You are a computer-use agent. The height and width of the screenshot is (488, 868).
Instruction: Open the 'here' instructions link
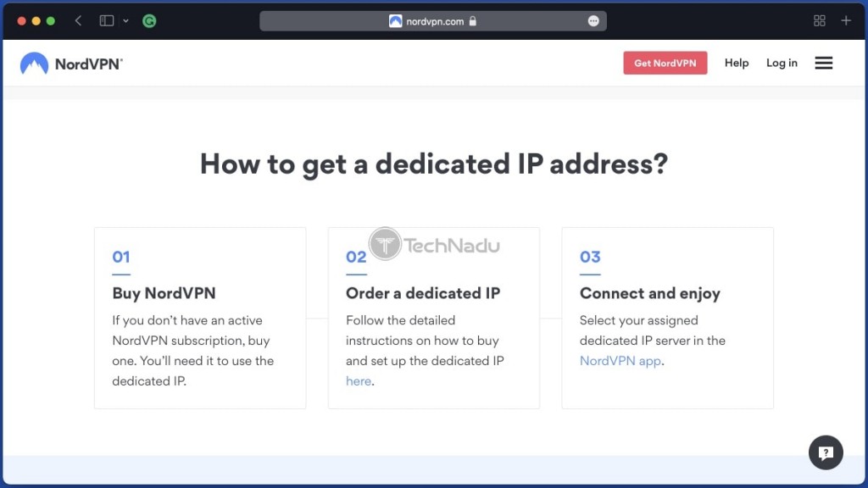click(359, 381)
